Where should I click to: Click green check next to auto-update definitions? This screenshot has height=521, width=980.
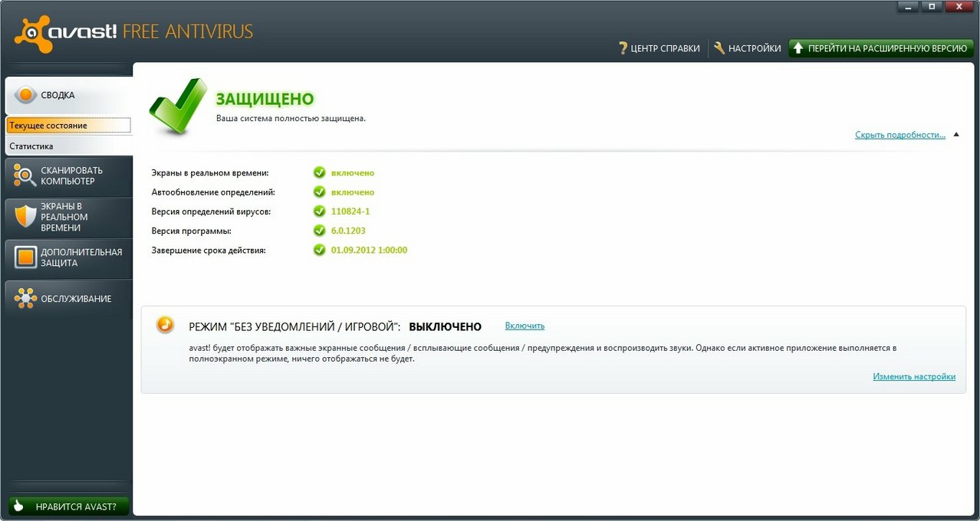[x=320, y=192]
